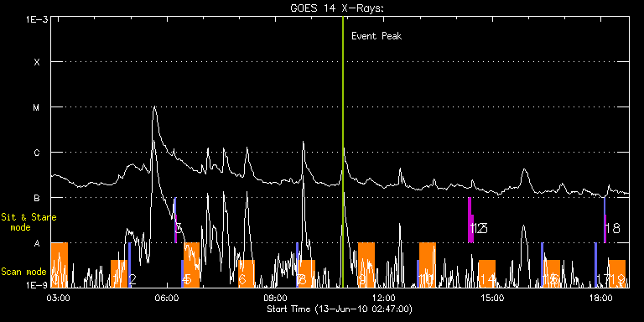The height and width of the screenshot is (322, 644).
Task: Click the "Sit & Stare mode" yellow label
Action: [29, 222]
